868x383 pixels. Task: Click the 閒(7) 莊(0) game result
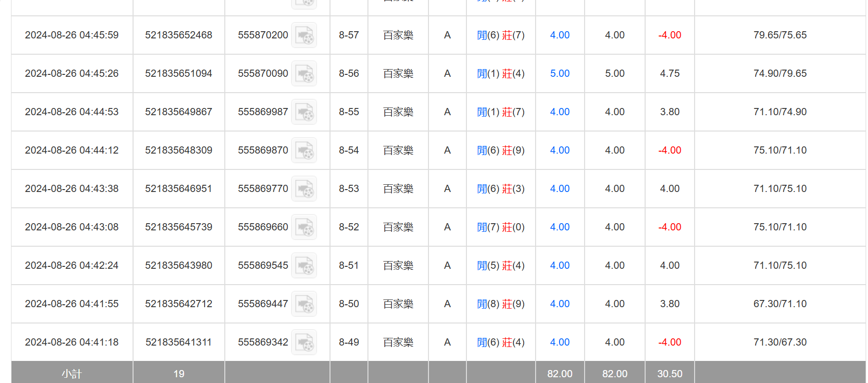pyautogui.click(x=501, y=227)
